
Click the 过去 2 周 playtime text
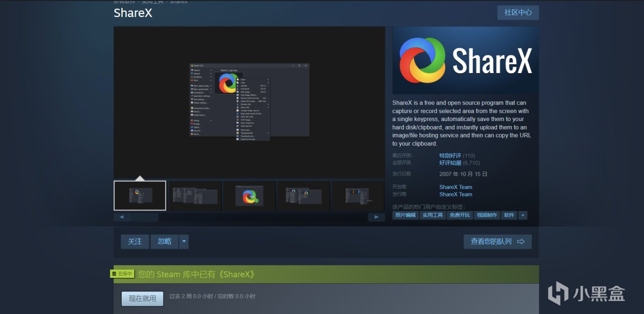tap(212, 296)
